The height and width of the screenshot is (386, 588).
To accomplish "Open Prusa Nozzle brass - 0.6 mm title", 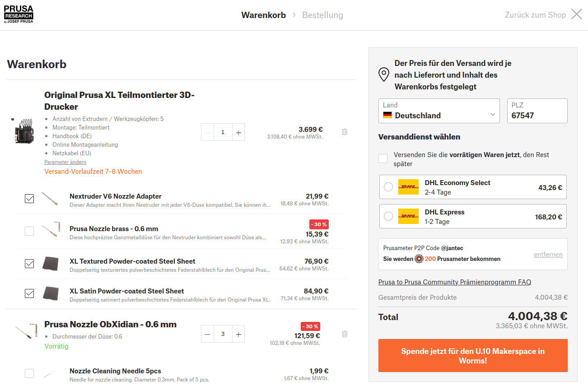I will point(114,229).
